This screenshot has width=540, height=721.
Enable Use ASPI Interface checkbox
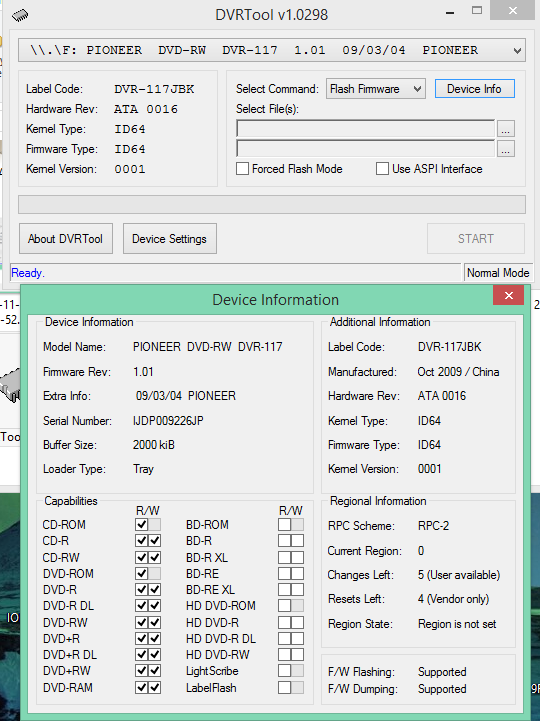(382, 169)
